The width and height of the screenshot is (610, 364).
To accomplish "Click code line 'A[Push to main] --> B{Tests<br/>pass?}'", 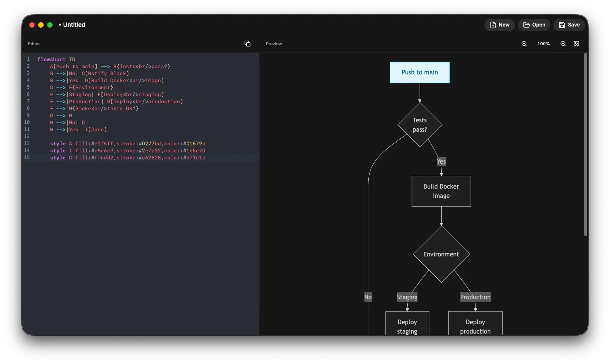I will tap(110, 66).
